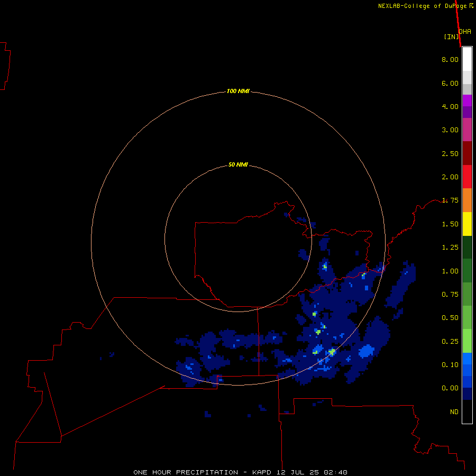Click the "0.10" legend value
This screenshot has height=476, width=476.
(450, 365)
